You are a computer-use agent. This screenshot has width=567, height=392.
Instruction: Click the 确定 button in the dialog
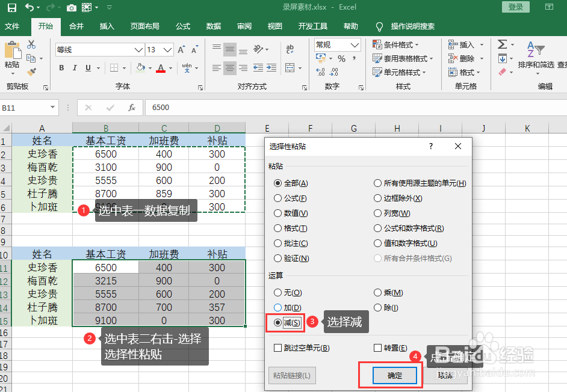click(394, 375)
